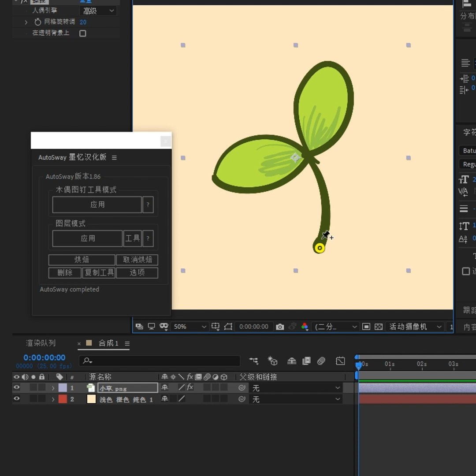The height and width of the screenshot is (476, 476).
Task: Click the region of interest icon
Action: (366, 327)
